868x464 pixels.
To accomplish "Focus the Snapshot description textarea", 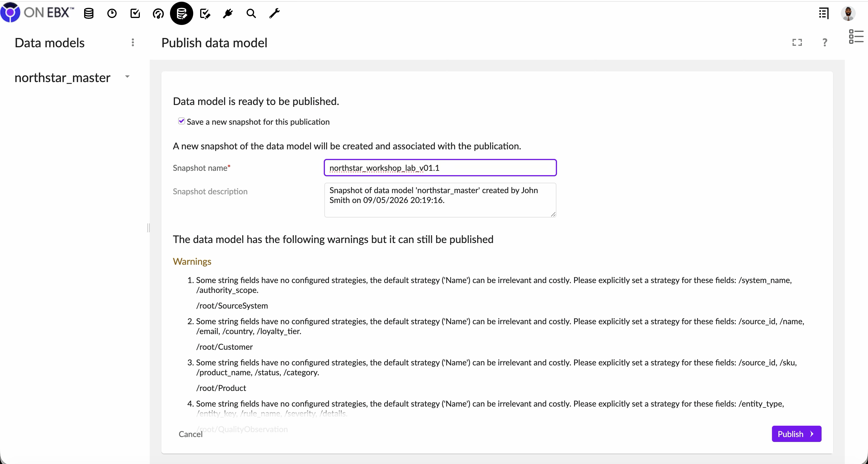I will [440, 200].
